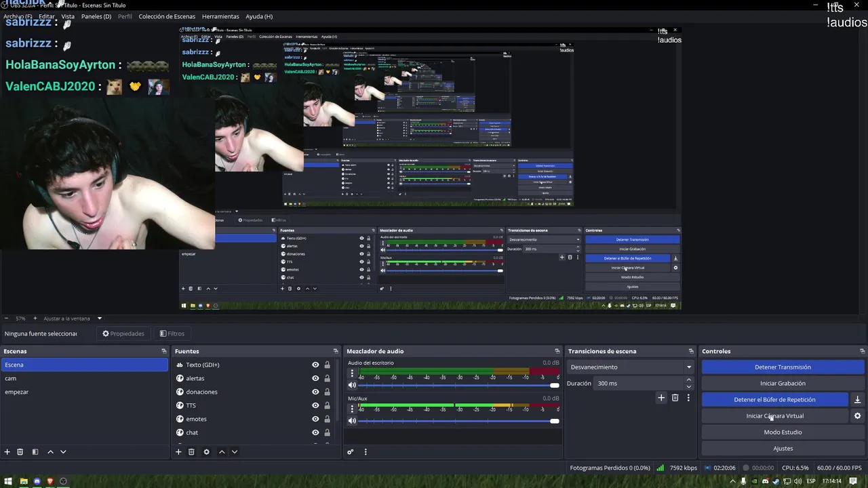
Task: Add a new source in Fuentes panel
Action: click(179, 452)
